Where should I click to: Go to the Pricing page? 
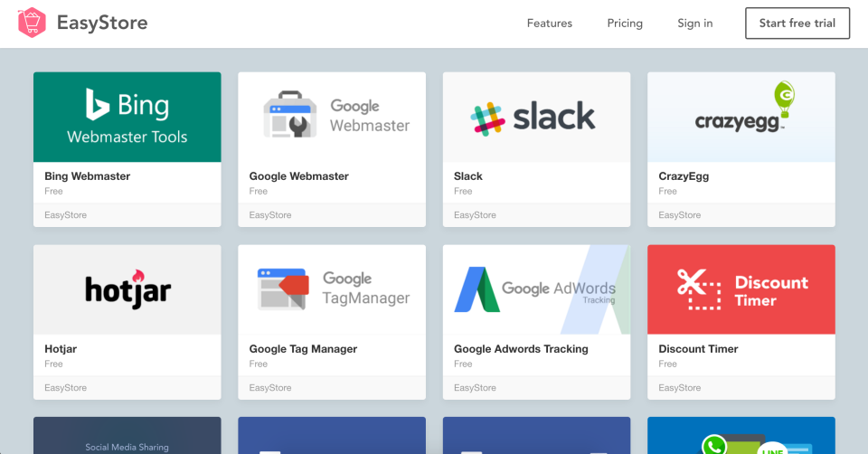pos(625,24)
